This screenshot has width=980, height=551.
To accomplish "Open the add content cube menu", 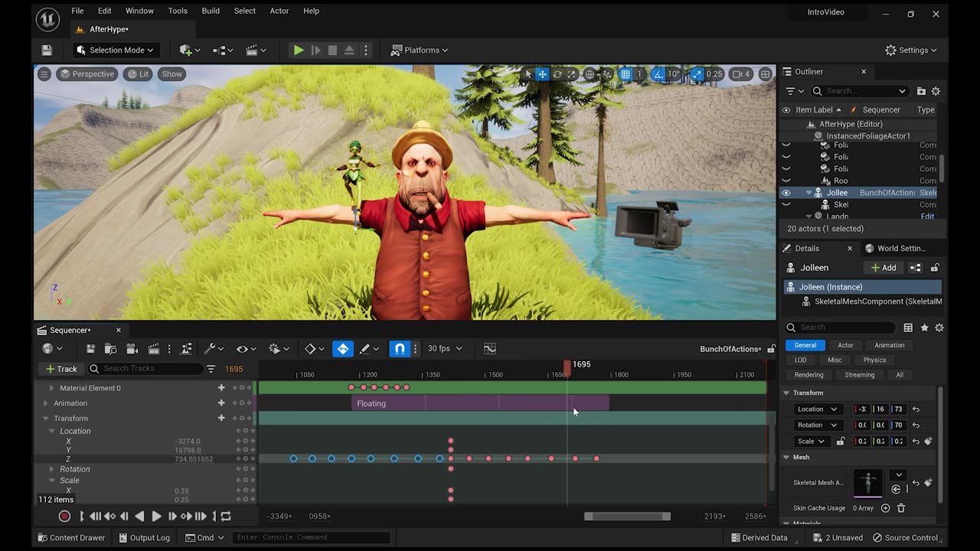I will [x=189, y=50].
